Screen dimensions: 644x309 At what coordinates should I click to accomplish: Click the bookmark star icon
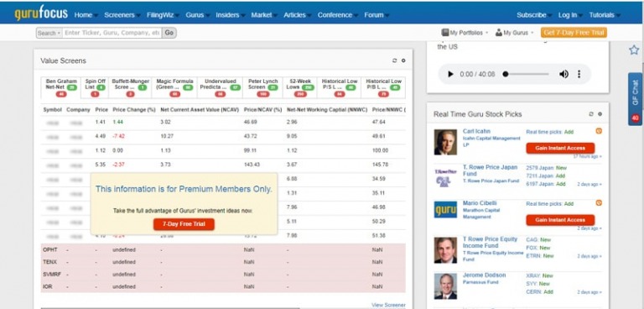[x=634, y=50]
